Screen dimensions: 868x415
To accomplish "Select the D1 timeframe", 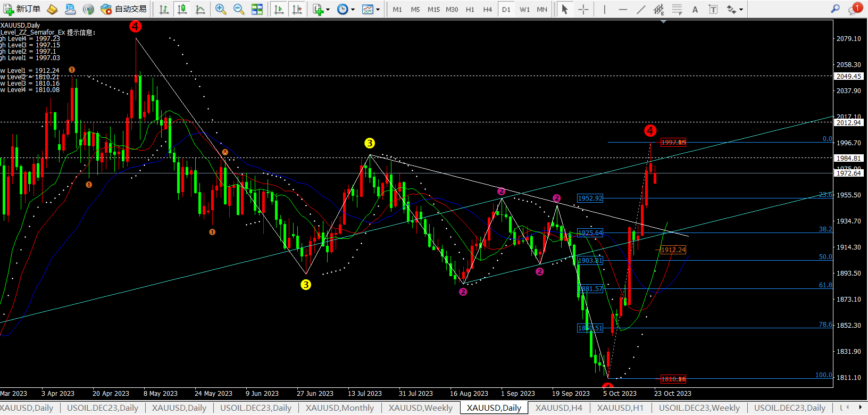I will tap(506, 10).
